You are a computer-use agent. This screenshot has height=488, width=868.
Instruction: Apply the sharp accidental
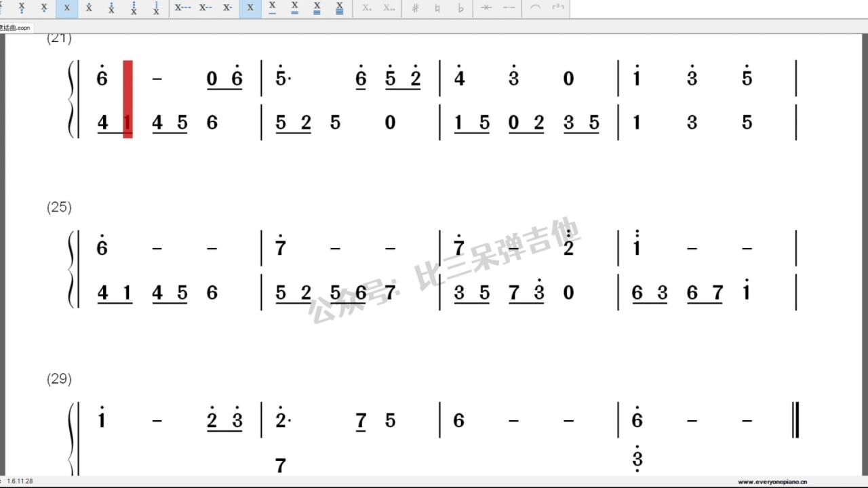416,8
